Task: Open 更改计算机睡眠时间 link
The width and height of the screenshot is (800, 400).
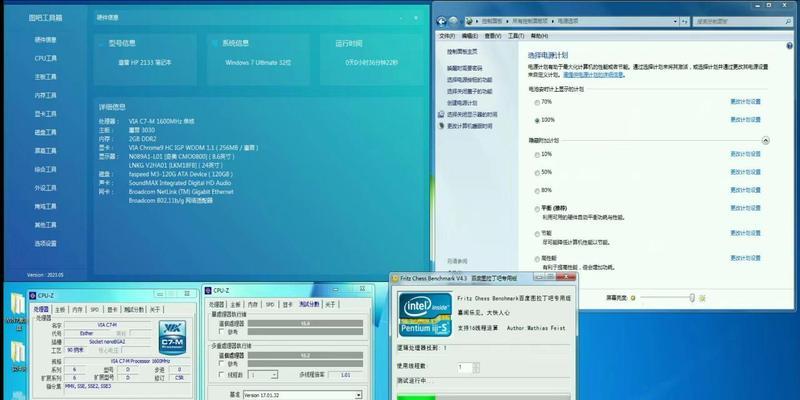Action: coord(470,126)
